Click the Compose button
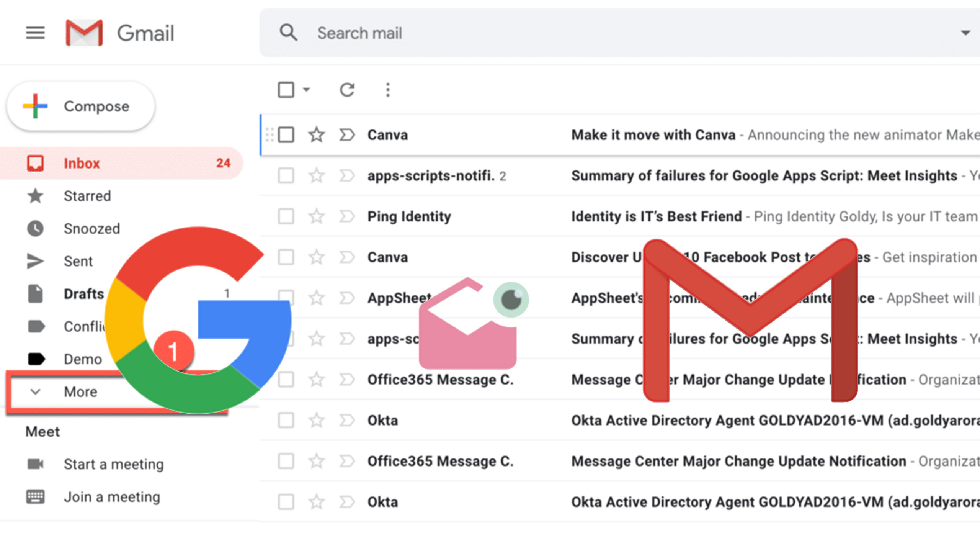 tap(81, 106)
